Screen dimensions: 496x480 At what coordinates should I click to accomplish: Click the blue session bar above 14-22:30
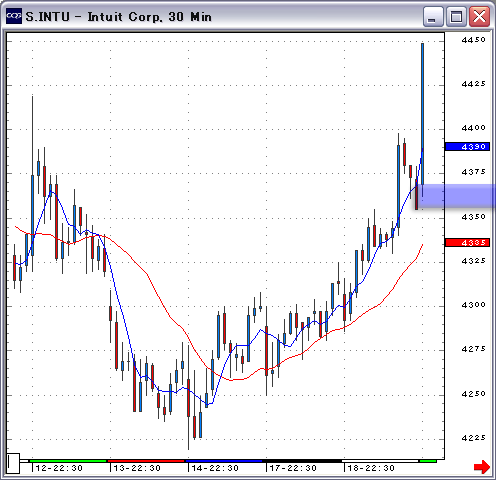tap(224, 461)
